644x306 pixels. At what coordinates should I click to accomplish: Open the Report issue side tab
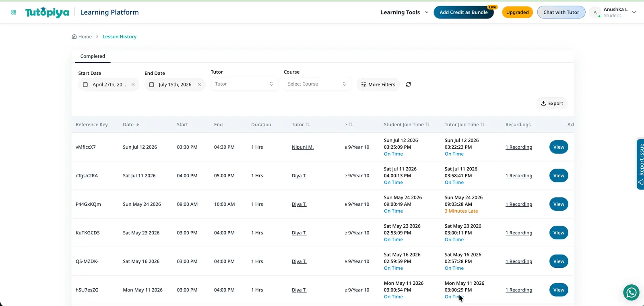click(640, 164)
